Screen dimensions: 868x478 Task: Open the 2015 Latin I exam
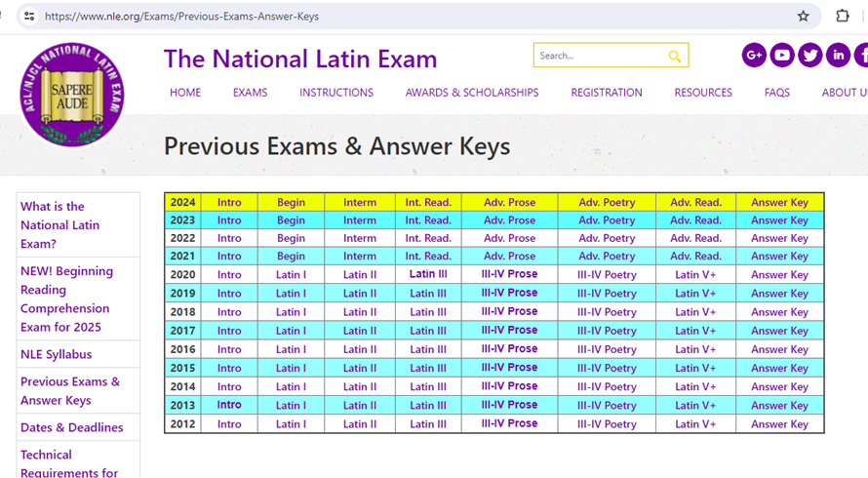pos(291,369)
